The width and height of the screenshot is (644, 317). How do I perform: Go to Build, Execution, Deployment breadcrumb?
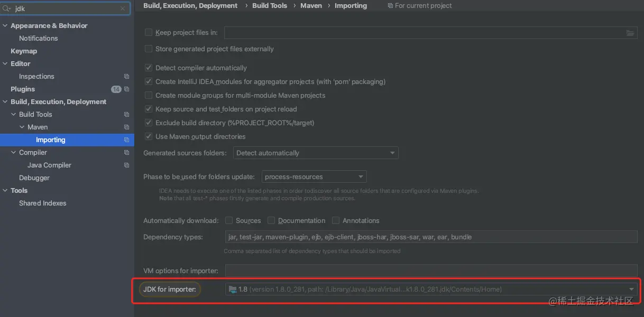click(x=190, y=6)
